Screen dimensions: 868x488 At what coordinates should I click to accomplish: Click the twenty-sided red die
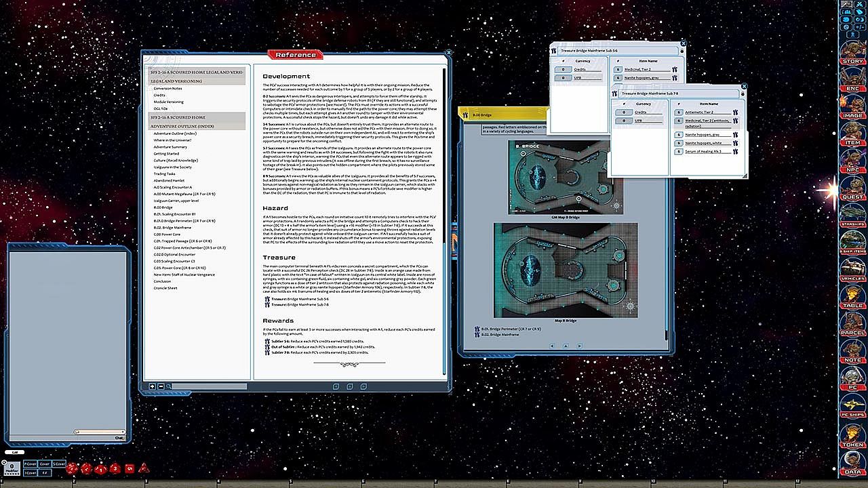73,468
